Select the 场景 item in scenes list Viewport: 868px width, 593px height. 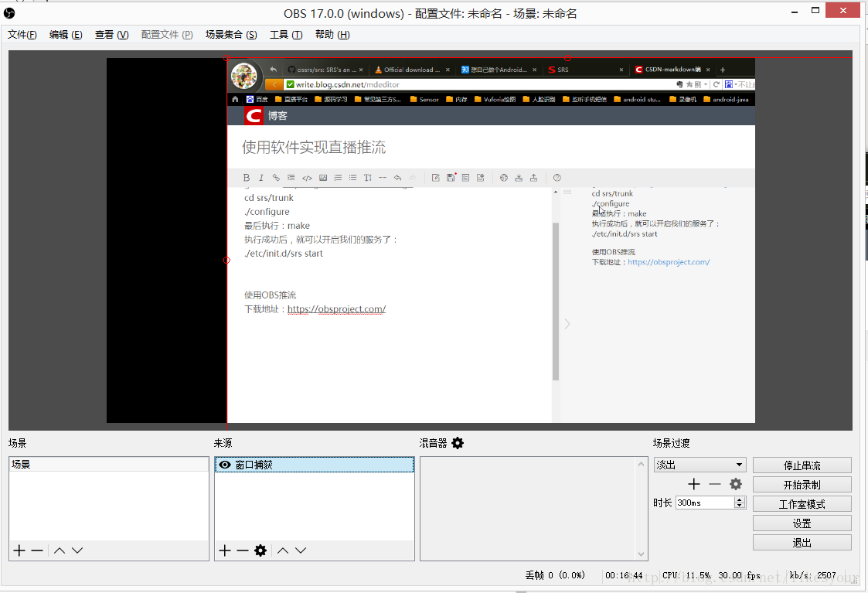coord(109,464)
